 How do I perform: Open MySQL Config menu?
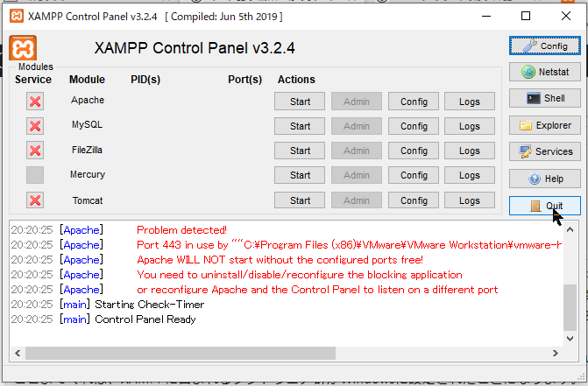414,126
